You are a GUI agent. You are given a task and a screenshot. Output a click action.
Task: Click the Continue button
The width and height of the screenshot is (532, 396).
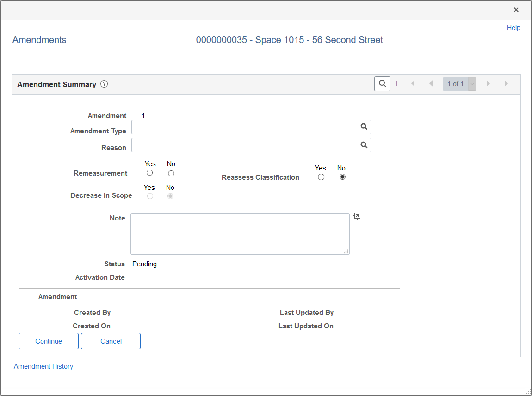point(49,341)
